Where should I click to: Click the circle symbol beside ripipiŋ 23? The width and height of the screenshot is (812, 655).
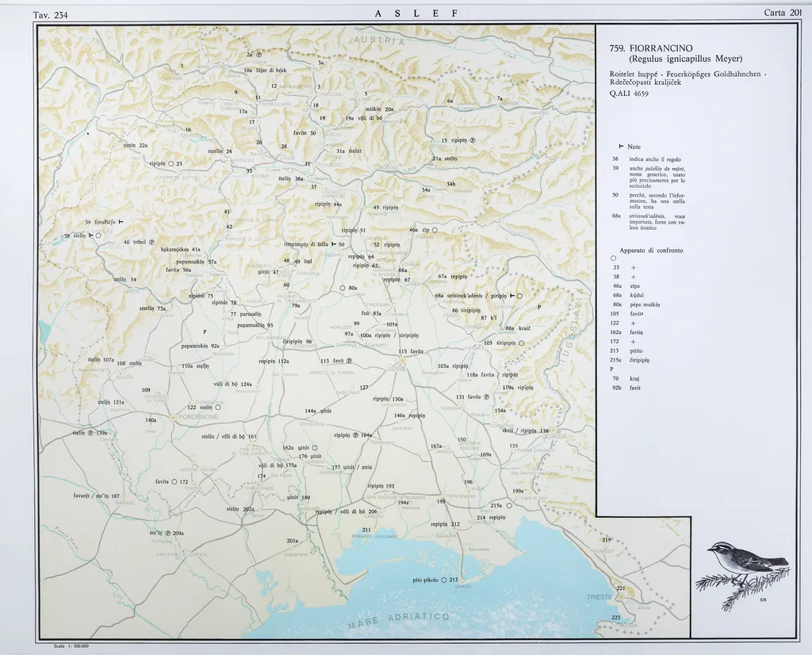[x=170, y=164]
